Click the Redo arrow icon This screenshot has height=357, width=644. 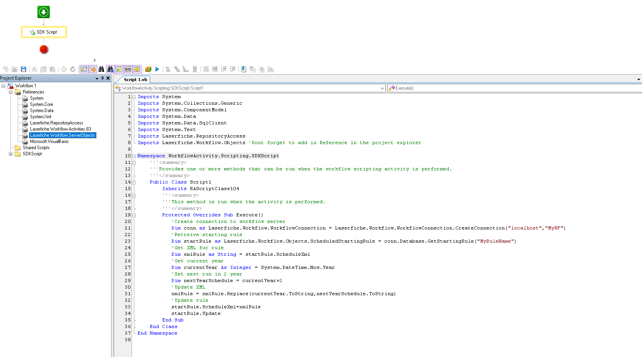click(x=73, y=69)
